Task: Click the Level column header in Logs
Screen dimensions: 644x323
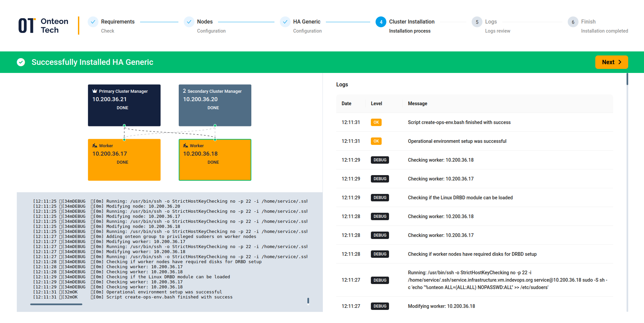Action: pyautogui.click(x=376, y=104)
